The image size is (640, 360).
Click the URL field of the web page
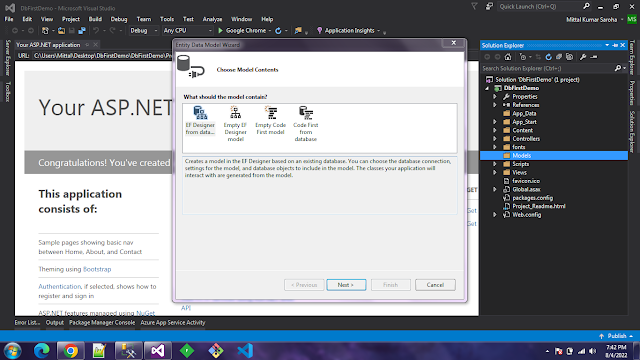click(103, 56)
